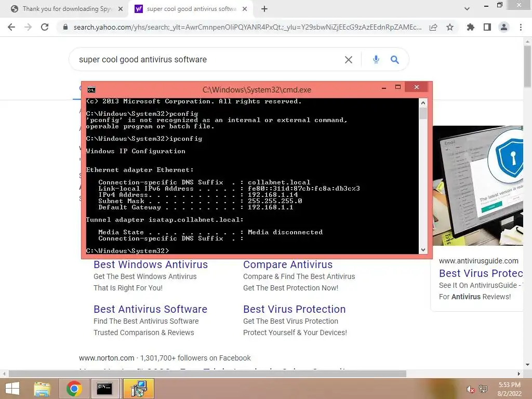Image resolution: width=532 pixels, height=399 pixels.
Task: Toggle Chrome side panel icon
Action: tap(487, 27)
